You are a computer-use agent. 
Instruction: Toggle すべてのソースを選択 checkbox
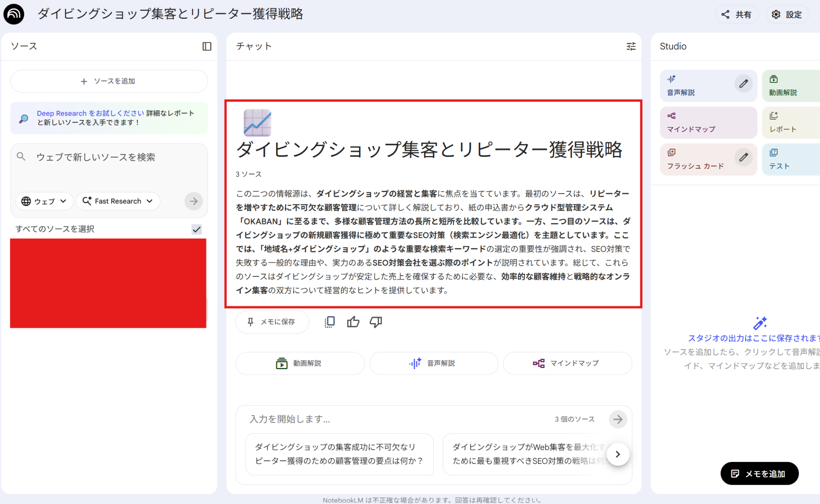(x=197, y=229)
